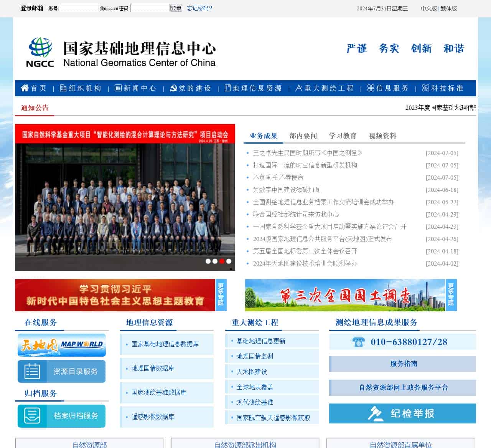
Task: Open the 资源目录服务 button
Action: click(x=61, y=371)
